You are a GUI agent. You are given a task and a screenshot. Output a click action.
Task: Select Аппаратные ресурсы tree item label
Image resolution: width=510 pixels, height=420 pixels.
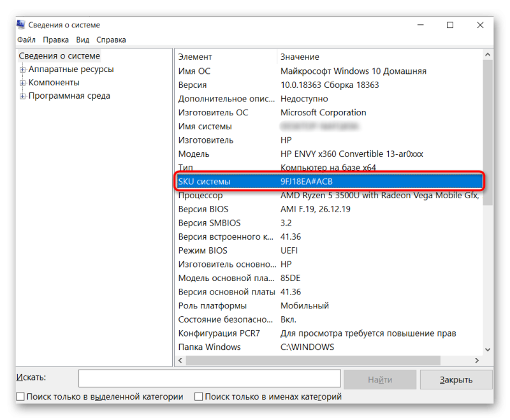(x=71, y=69)
